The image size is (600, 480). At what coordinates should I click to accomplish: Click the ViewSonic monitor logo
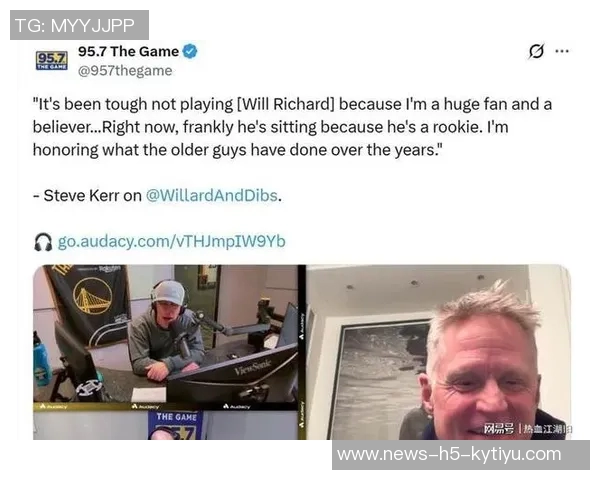point(253,367)
